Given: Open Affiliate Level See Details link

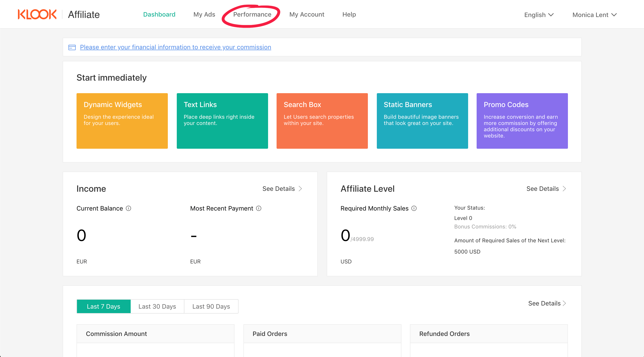Looking at the screenshot, I should 542,189.
